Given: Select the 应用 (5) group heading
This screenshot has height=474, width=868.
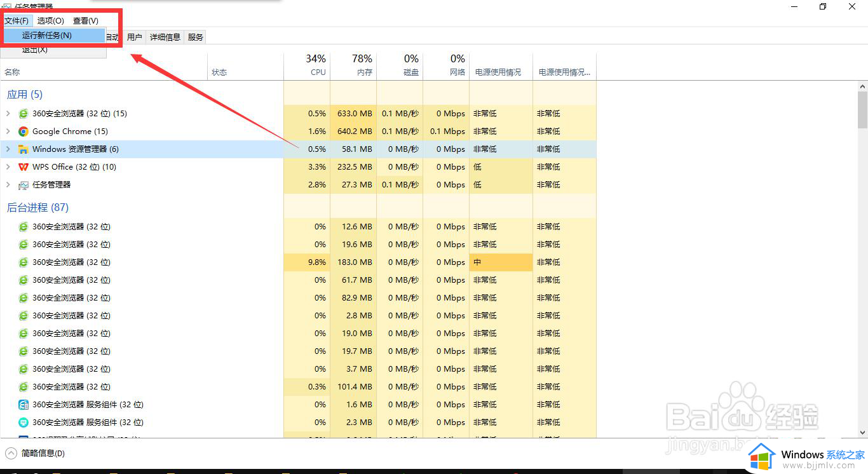Looking at the screenshot, I should (25, 95).
